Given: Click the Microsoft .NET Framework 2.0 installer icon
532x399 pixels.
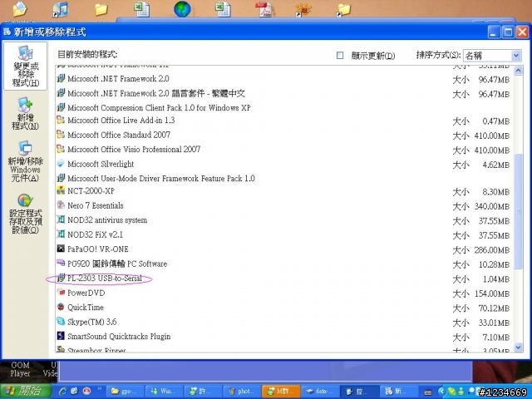Looking at the screenshot, I should 61,79.
